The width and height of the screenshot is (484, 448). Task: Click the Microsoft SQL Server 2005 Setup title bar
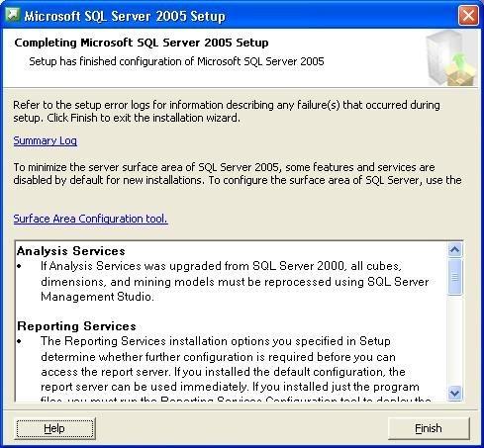coord(231,16)
